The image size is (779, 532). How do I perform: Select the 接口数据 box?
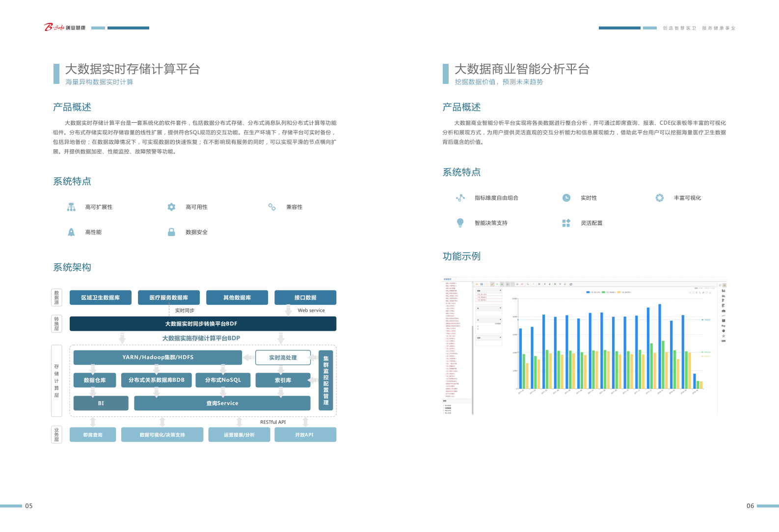point(305,297)
